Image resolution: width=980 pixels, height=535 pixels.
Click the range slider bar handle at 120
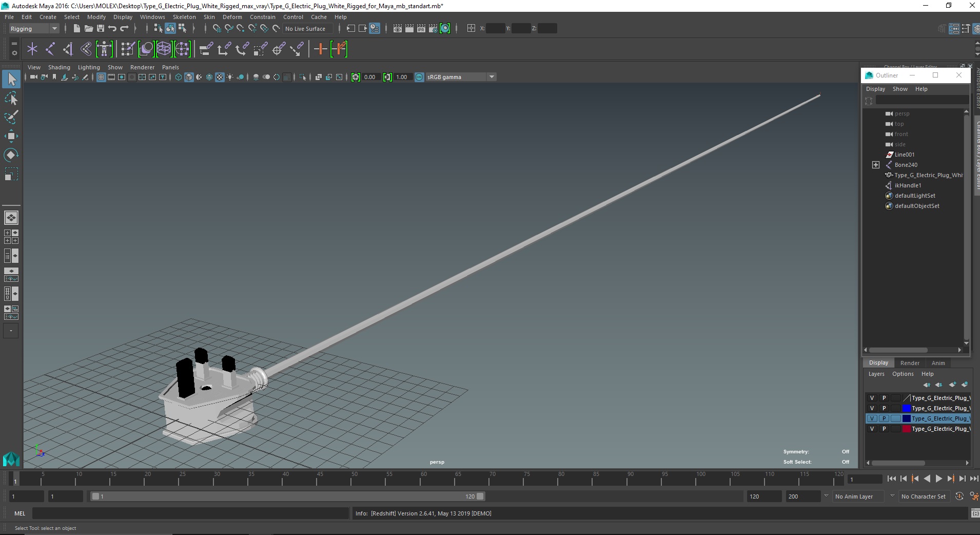[480, 496]
